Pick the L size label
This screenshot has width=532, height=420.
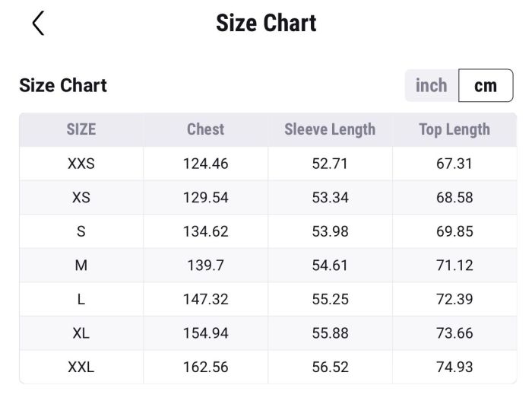81,299
